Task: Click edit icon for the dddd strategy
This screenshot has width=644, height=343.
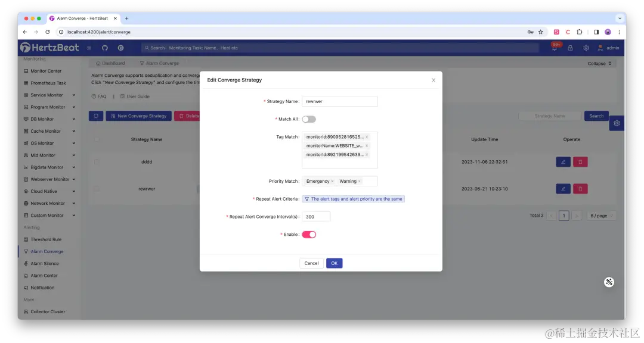Action: pyautogui.click(x=563, y=161)
